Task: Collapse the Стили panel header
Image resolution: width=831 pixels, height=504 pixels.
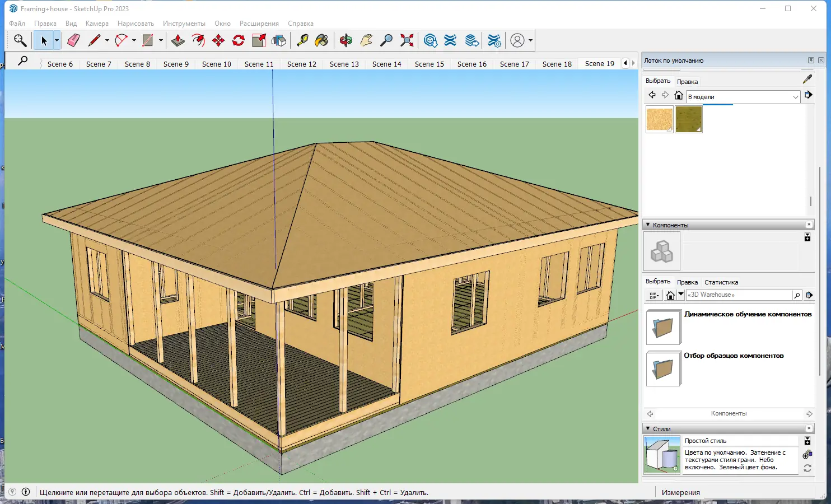Action: [x=648, y=428]
